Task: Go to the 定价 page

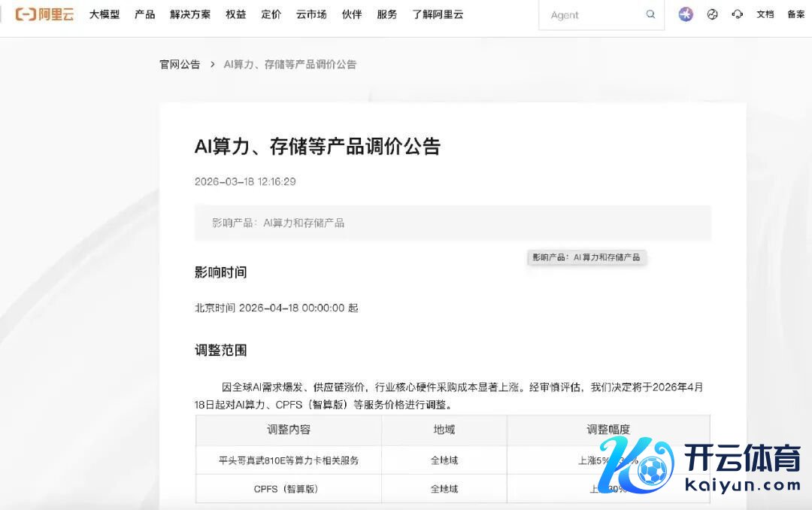Action: 271,14
